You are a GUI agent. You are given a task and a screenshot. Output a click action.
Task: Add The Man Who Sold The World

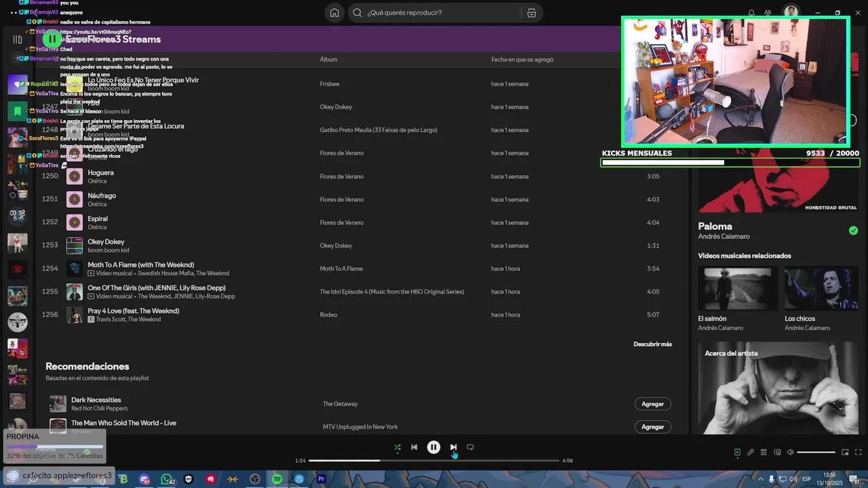(x=652, y=427)
